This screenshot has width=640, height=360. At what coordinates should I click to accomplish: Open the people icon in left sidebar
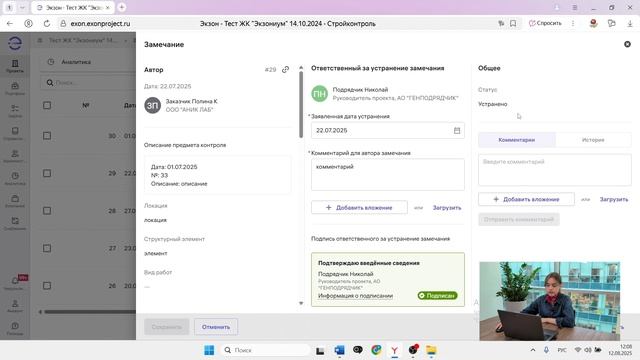pyautogui.click(x=15, y=156)
